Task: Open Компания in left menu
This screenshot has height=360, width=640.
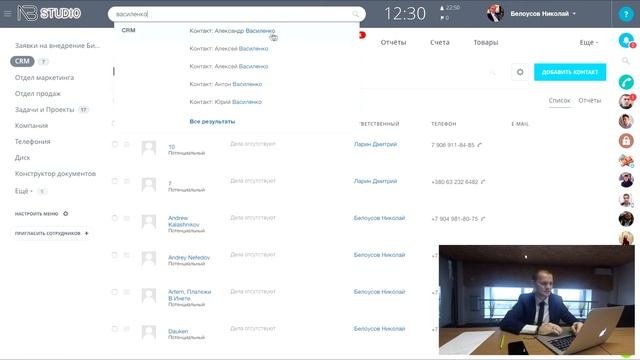Action: [31, 125]
